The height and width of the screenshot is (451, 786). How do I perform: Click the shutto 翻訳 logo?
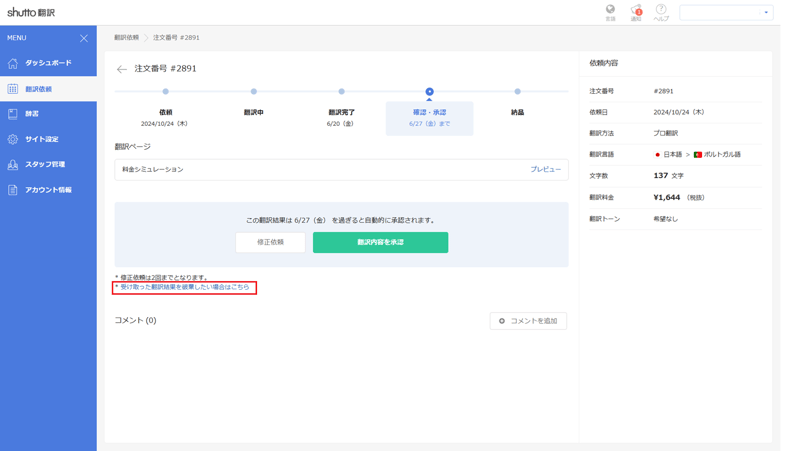[x=31, y=13]
